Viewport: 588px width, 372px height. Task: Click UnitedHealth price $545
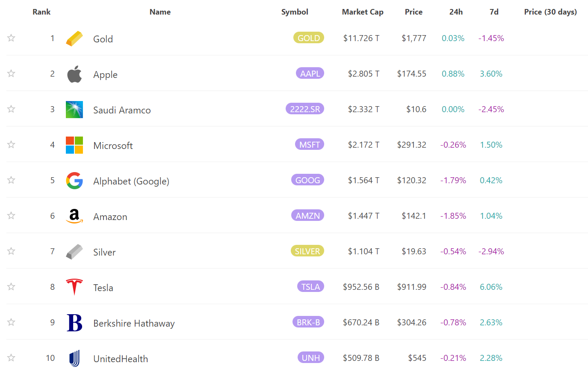[417, 358]
